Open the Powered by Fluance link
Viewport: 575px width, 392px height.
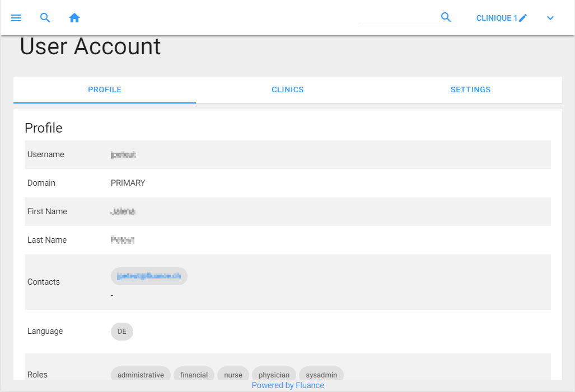coord(288,385)
